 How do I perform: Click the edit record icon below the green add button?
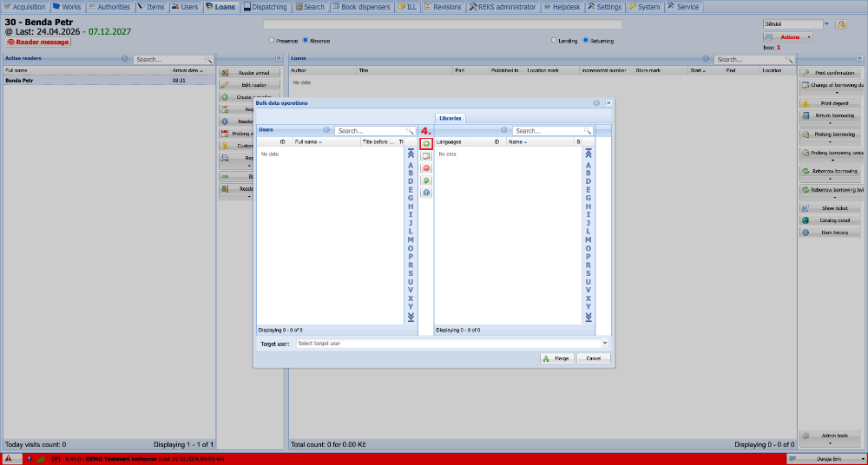[426, 156]
